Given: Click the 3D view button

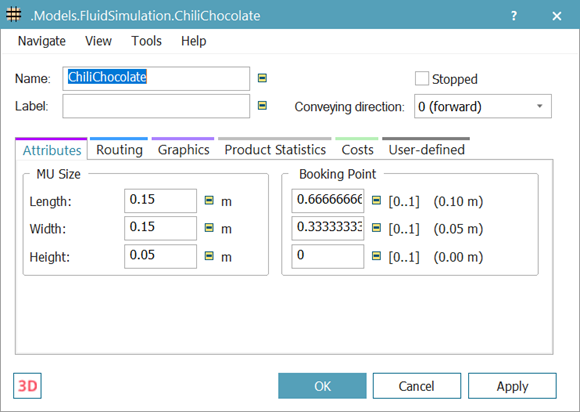Looking at the screenshot, I should point(27,386).
